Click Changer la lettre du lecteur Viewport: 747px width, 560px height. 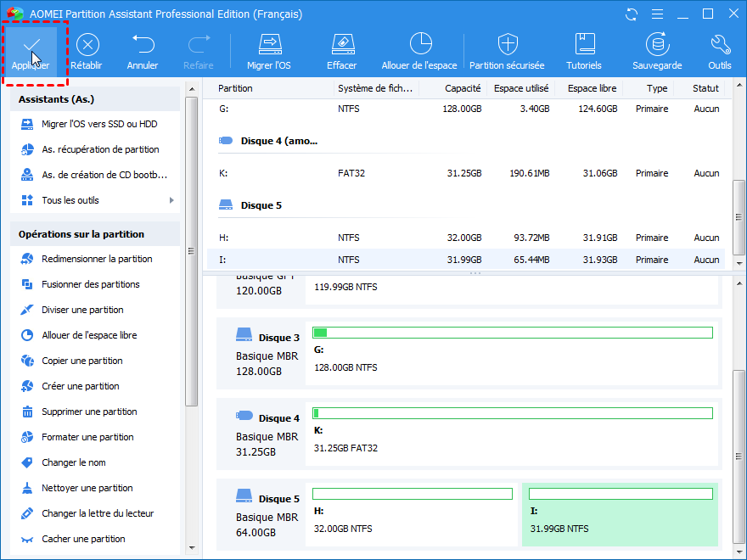[x=98, y=513]
